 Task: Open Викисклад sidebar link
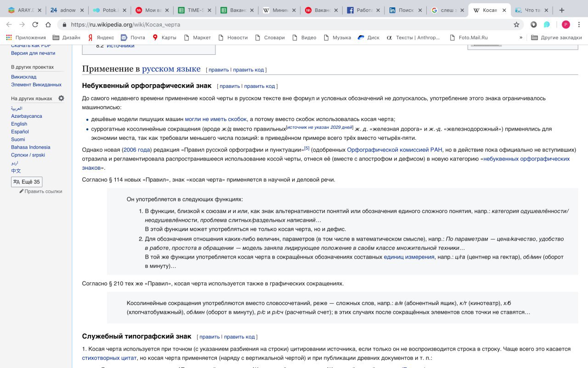[x=23, y=77]
